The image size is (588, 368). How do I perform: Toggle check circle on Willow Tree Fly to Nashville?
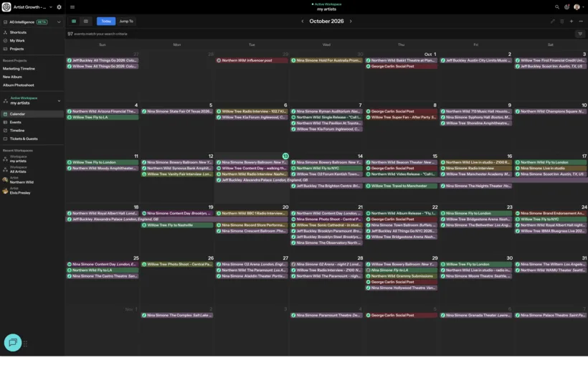144,225
